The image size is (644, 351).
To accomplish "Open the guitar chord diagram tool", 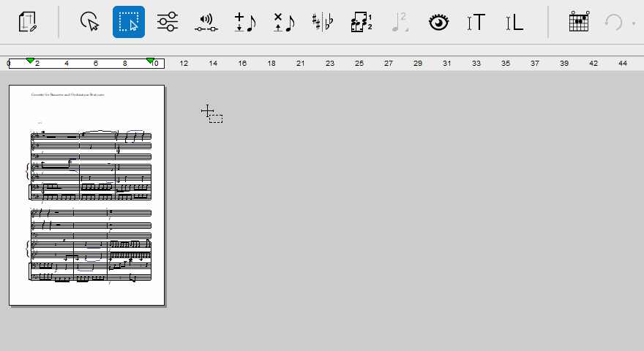I will coord(579,22).
